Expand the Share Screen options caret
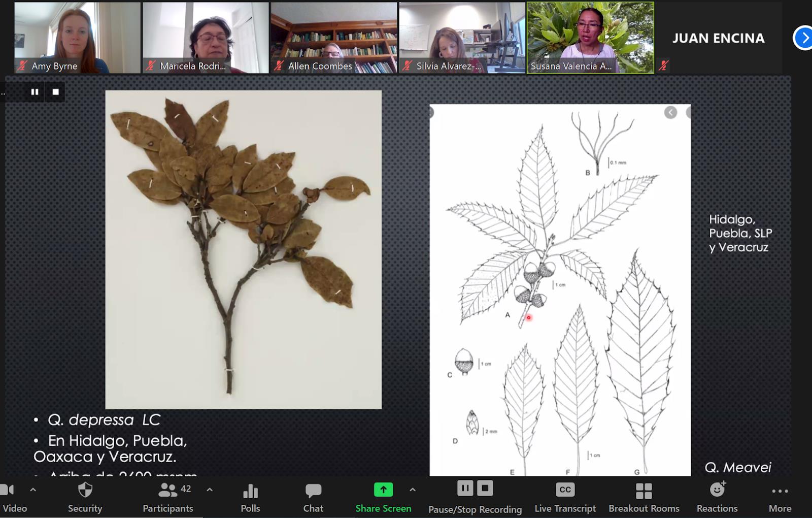This screenshot has width=812, height=518. click(x=413, y=490)
